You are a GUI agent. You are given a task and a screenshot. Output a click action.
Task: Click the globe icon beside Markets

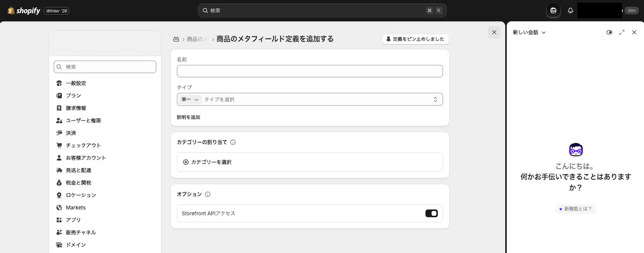point(59,207)
